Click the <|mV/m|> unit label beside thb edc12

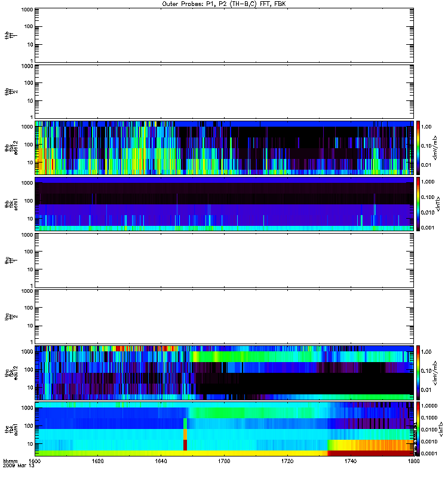pyautogui.click(x=435, y=148)
